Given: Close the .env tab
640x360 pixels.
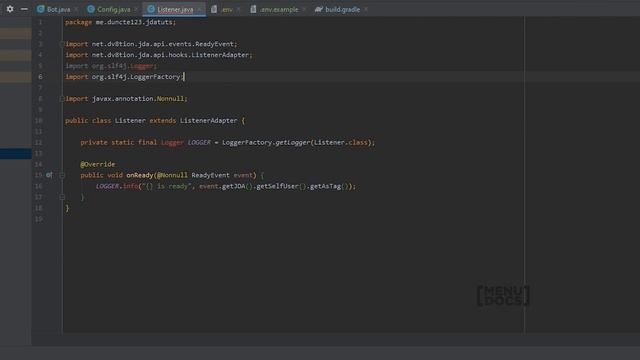Looking at the screenshot, I should tap(238, 9).
